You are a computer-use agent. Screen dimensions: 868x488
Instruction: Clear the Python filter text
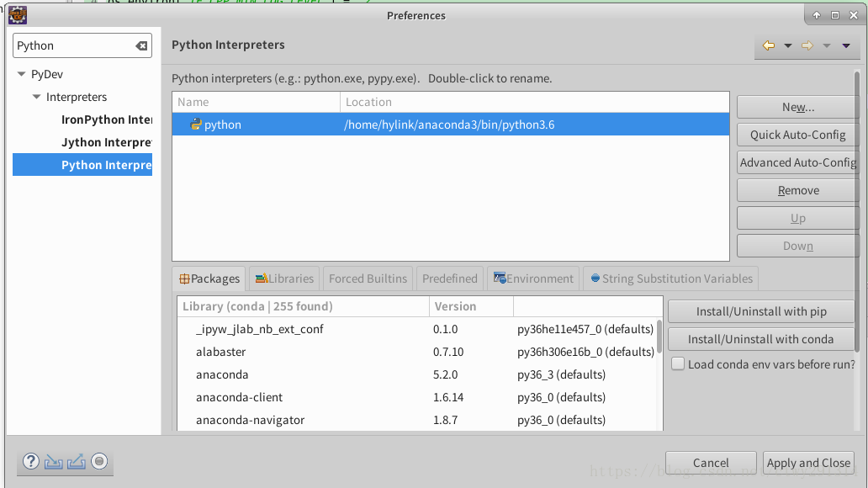tap(141, 46)
